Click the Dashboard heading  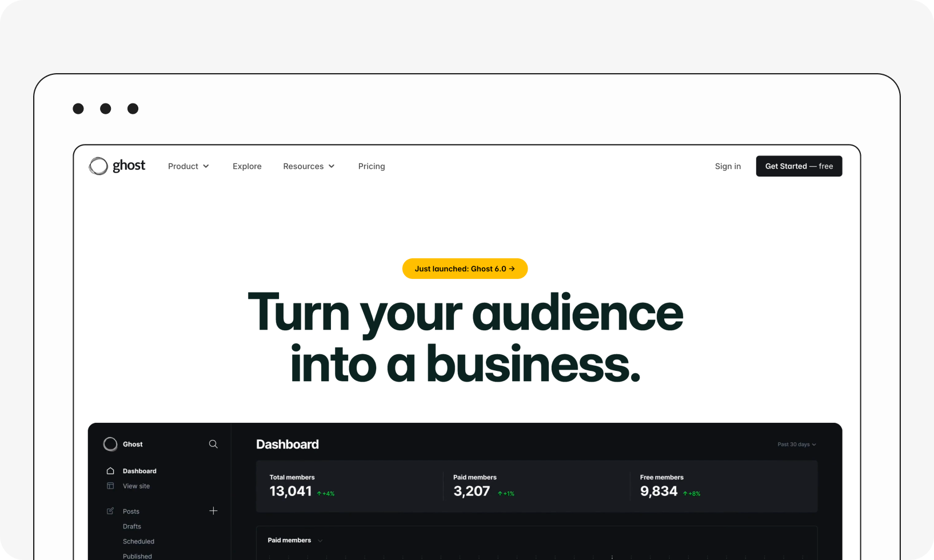point(288,444)
